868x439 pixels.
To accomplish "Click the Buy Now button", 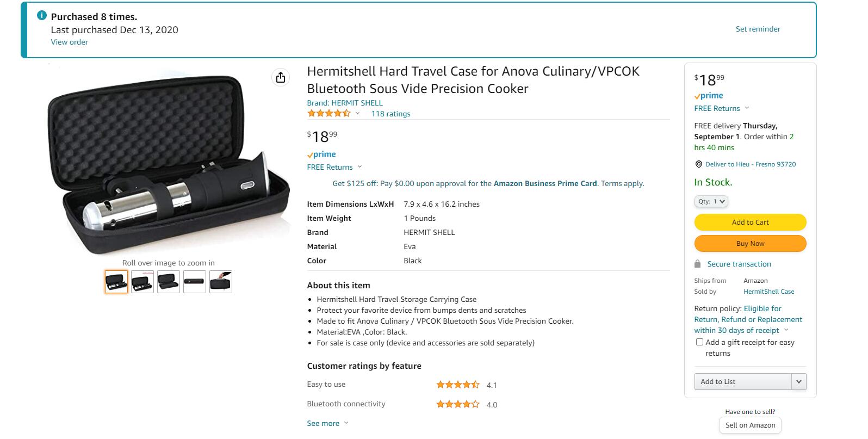I will (x=750, y=243).
